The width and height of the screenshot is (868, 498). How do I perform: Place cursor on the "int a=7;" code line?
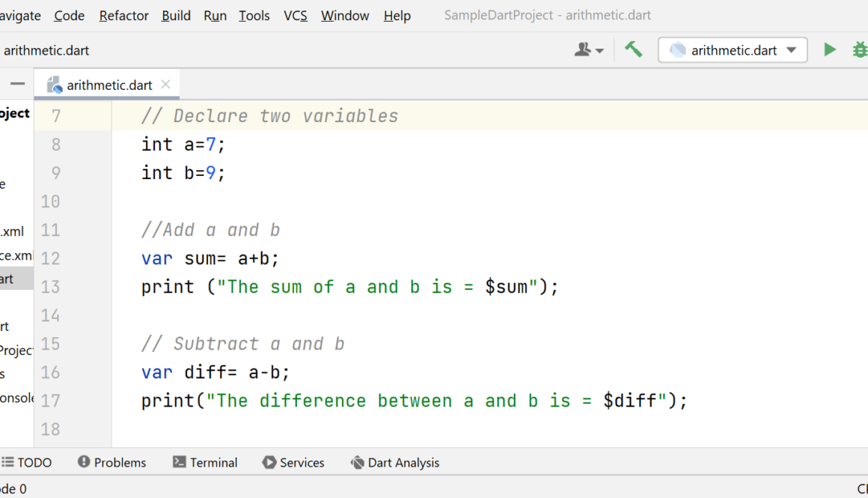pos(183,145)
